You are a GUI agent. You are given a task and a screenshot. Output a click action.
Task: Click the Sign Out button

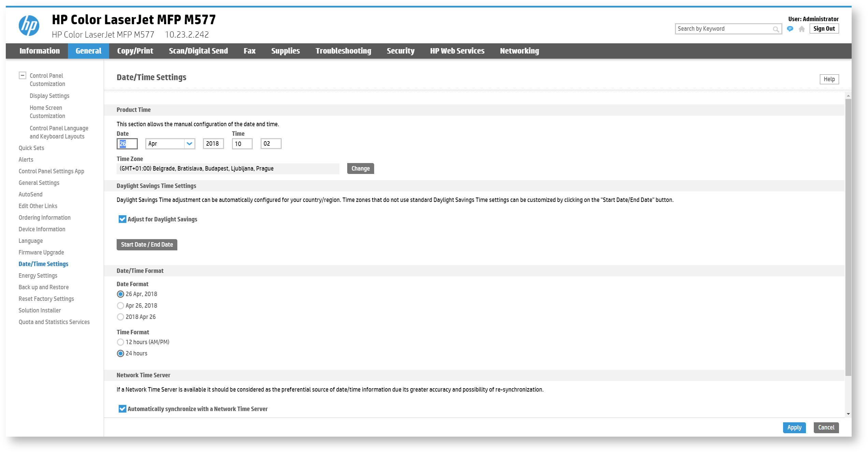click(x=824, y=29)
